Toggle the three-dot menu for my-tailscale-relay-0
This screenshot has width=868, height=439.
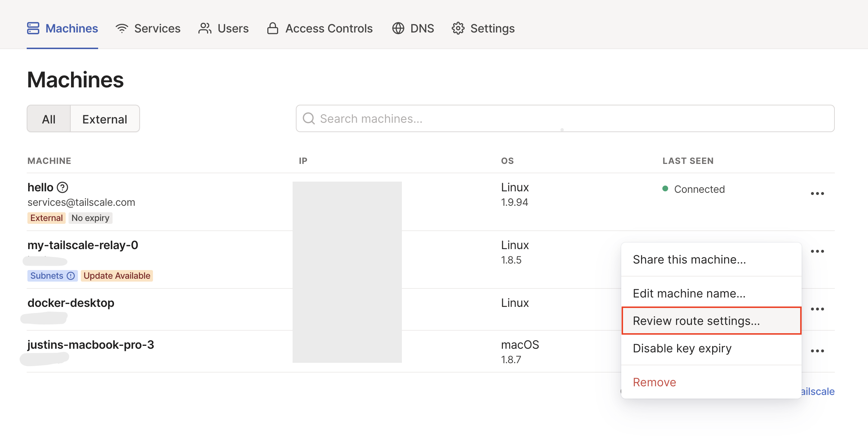(817, 251)
